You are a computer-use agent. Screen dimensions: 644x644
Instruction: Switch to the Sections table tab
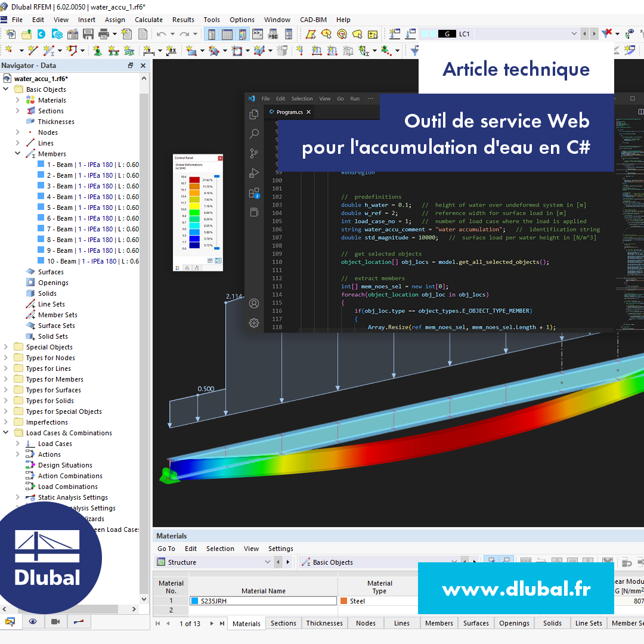point(283,623)
